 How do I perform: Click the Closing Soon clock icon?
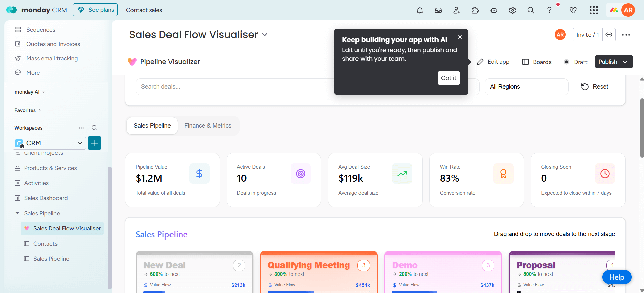(605, 174)
